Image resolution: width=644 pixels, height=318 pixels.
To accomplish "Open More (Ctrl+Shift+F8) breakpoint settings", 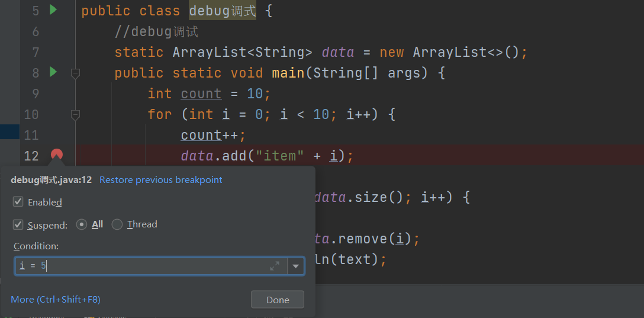I will 56,299.
